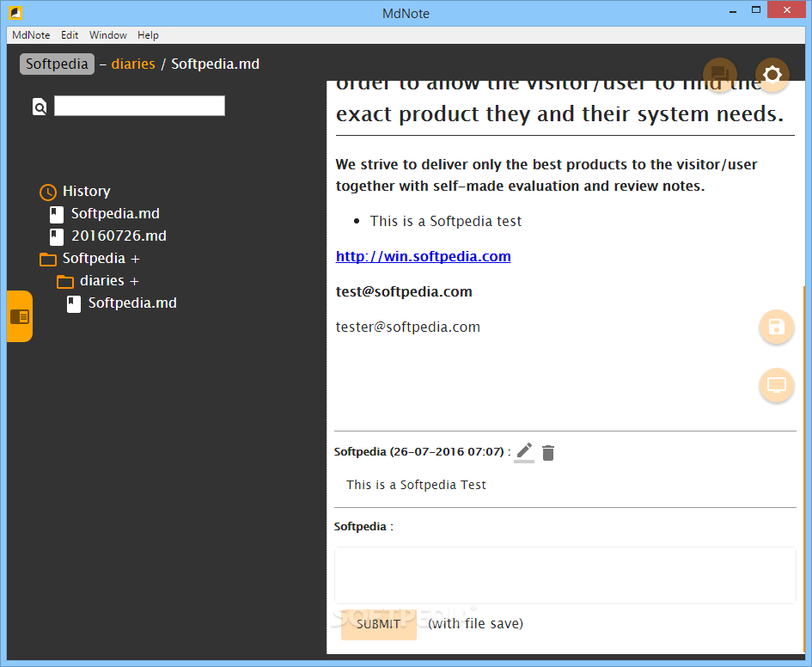Image resolution: width=812 pixels, height=667 pixels.
Task: Click the SUBMIT button
Action: point(379,624)
